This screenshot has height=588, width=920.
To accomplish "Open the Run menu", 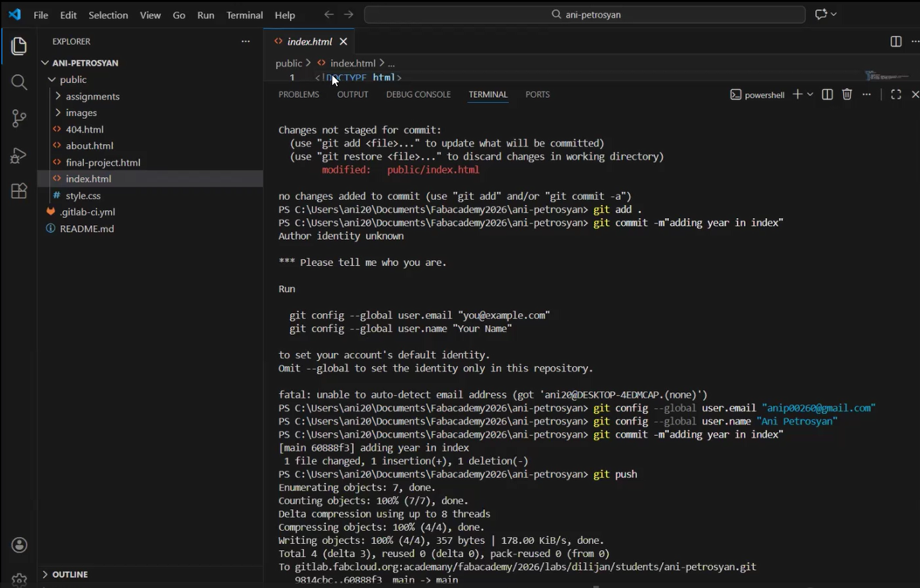I will pos(206,15).
